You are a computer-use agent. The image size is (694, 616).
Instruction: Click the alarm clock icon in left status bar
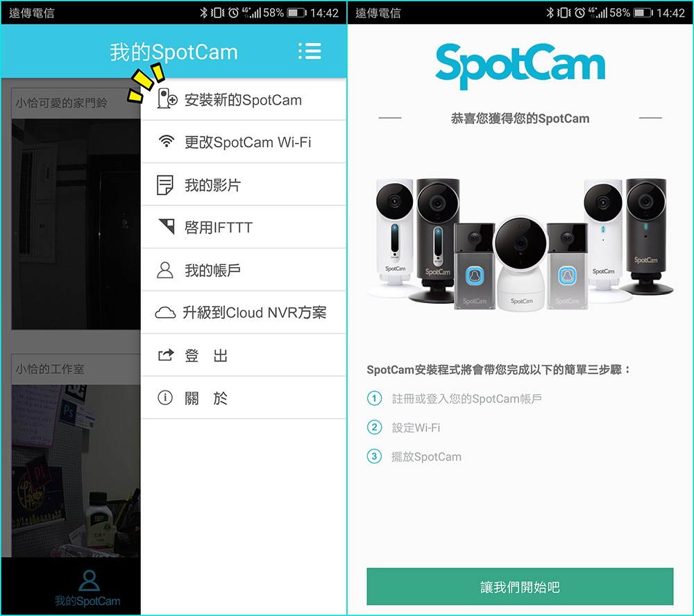[234, 12]
